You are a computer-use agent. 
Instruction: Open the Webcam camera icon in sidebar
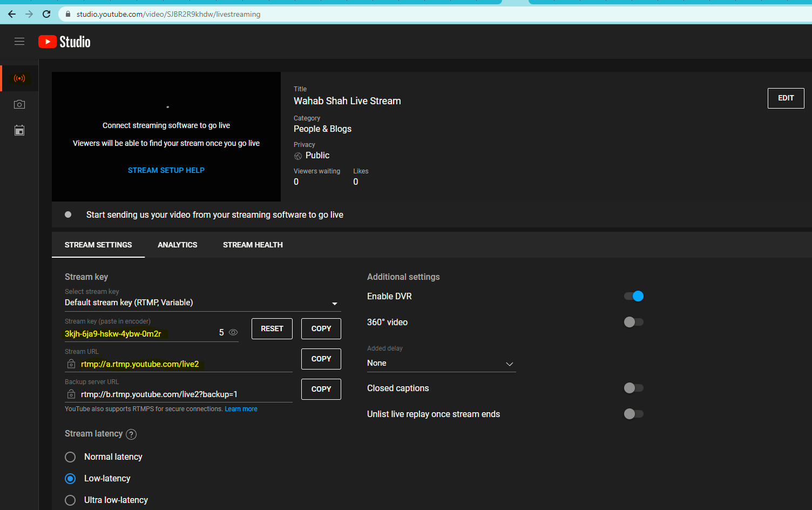click(x=19, y=104)
